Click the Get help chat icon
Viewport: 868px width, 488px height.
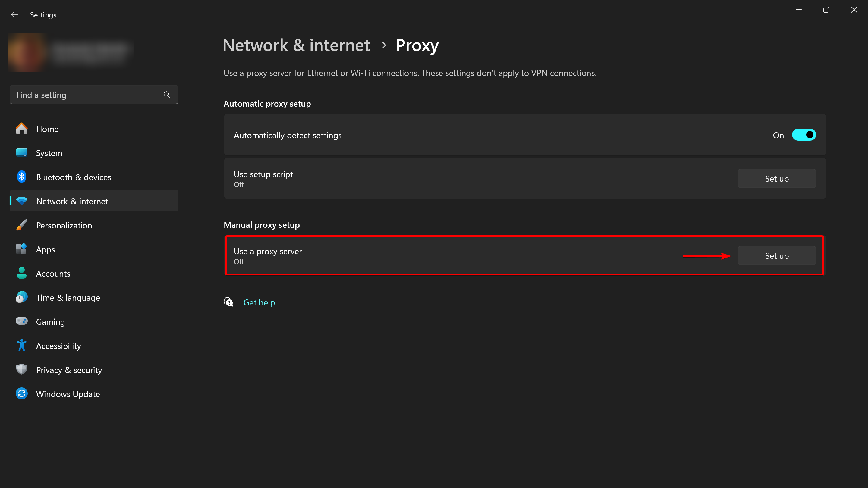(228, 302)
